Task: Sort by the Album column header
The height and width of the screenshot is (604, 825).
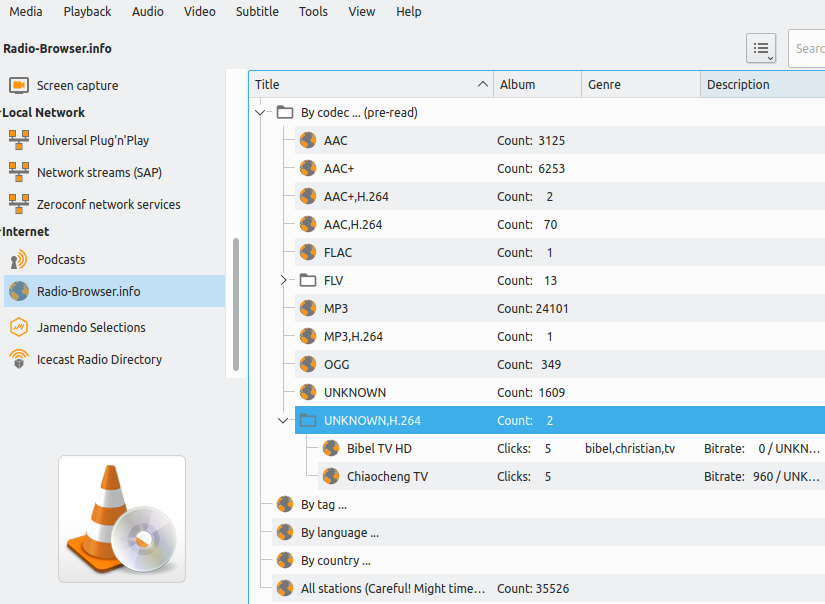Action: click(x=537, y=85)
